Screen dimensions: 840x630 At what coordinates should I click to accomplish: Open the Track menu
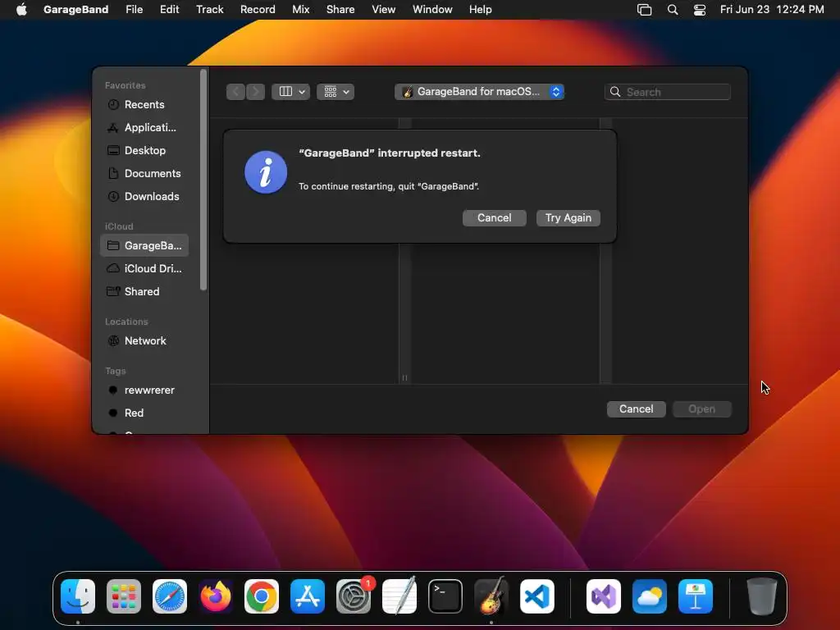(209, 10)
